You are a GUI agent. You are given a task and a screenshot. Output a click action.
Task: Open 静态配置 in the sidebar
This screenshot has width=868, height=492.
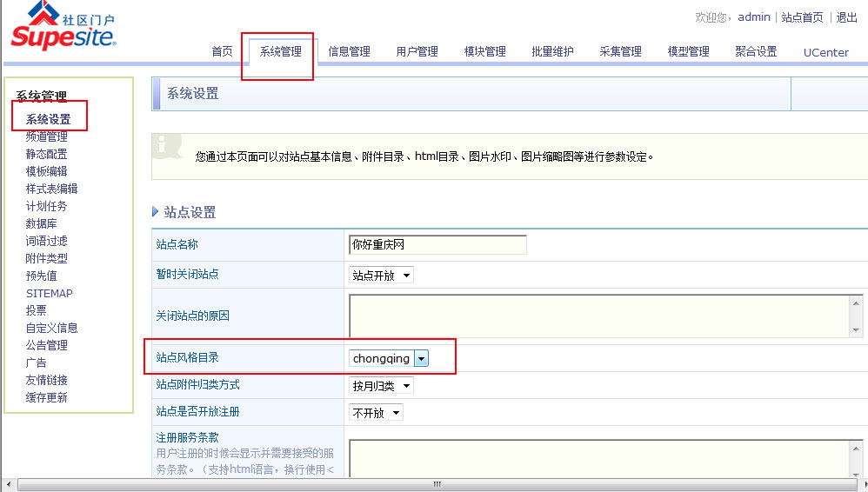click(x=46, y=154)
